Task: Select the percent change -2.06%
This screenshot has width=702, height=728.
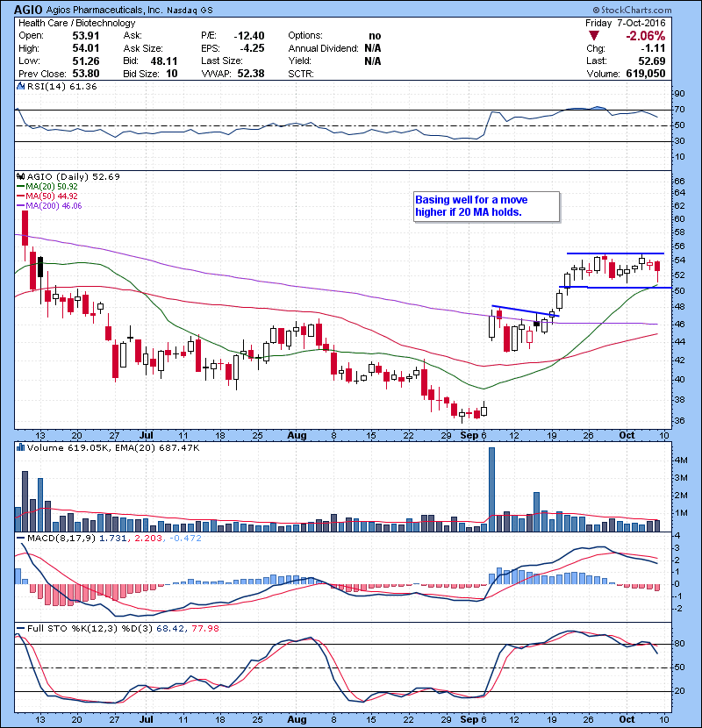Action: tap(645, 36)
